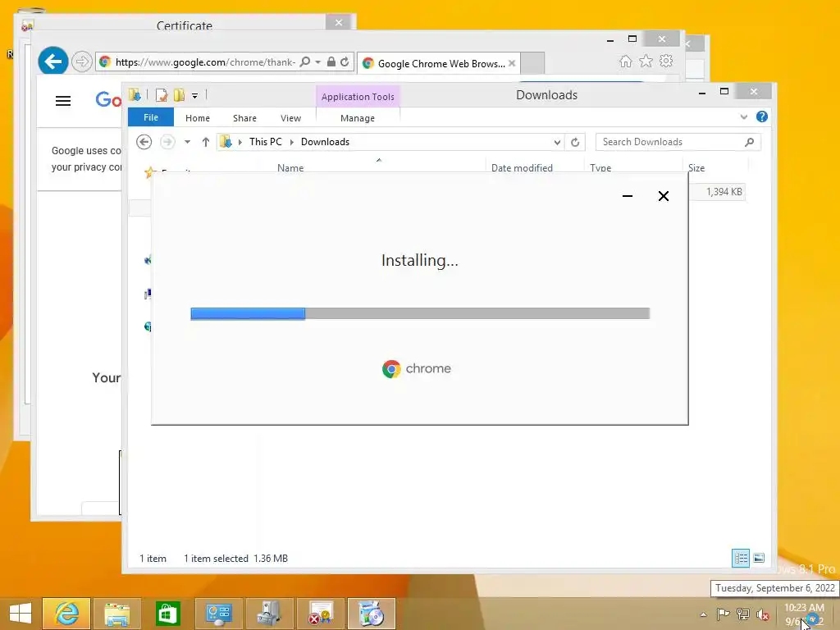The height and width of the screenshot is (630, 840).
Task: Open the Share ribbon tab
Action: pos(244,118)
